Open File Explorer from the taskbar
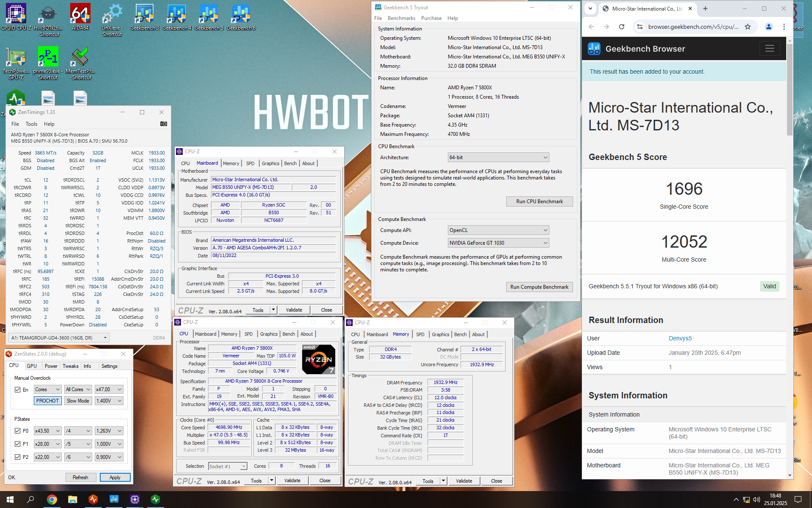 pyautogui.click(x=73, y=500)
